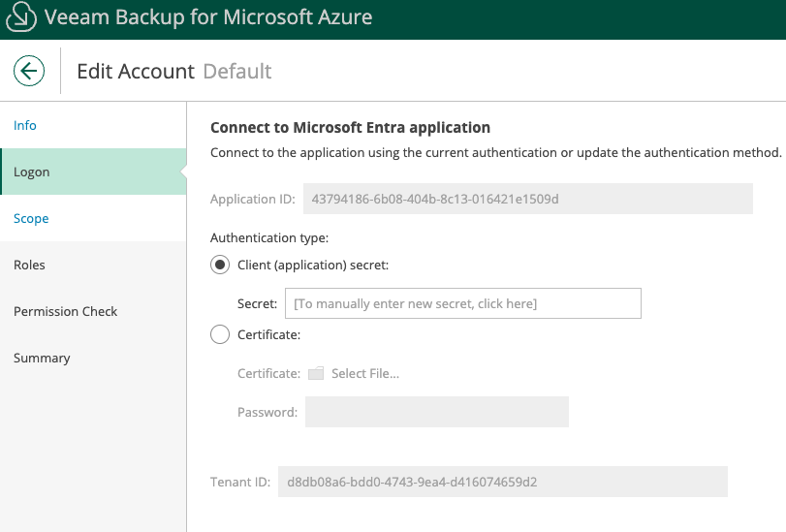Open the Roles step
This screenshot has height=532, width=786.
29,265
